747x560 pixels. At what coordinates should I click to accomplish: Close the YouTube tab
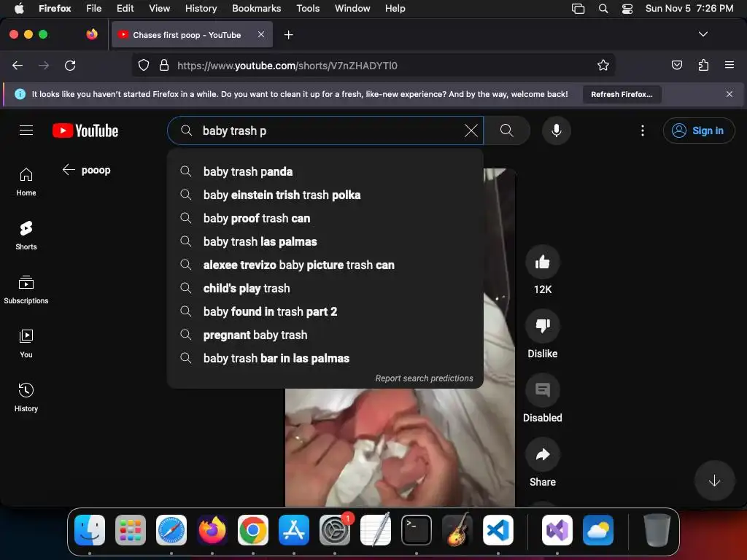point(260,34)
